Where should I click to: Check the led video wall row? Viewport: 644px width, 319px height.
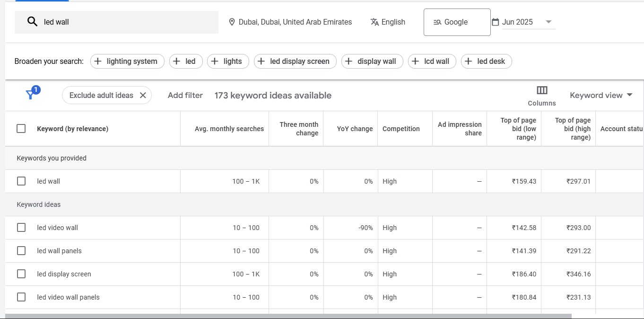coord(21,228)
